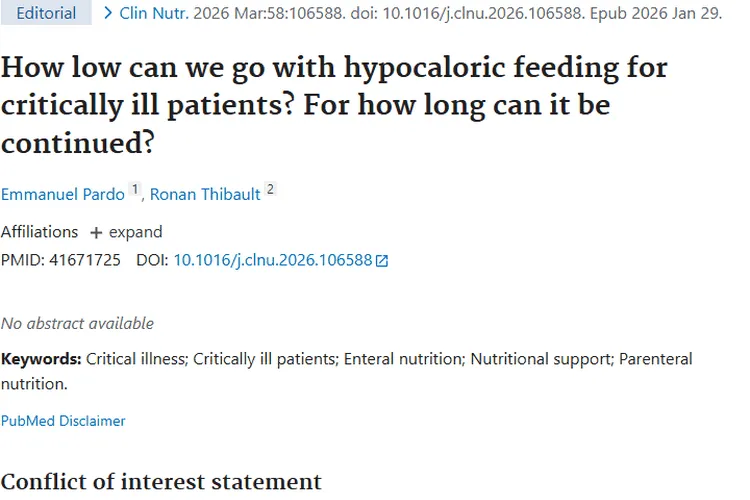Viewport: 750px width, 500px height.
Task: Select the Editorial publication type badge
Action: (46, 14)
